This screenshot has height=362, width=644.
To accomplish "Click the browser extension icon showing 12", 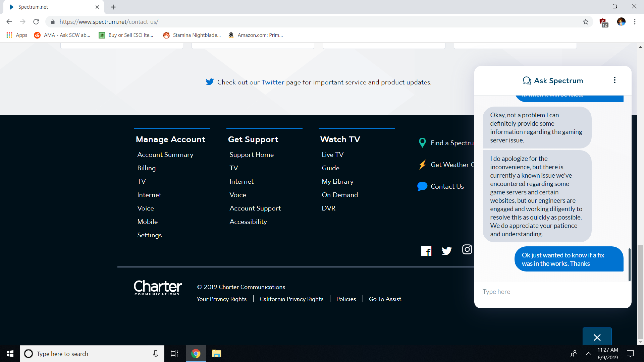I will coord(604,22).
